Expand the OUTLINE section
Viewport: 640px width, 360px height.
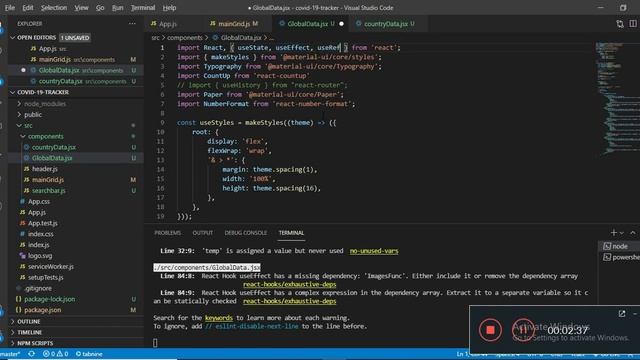click(x=29, y=322)
